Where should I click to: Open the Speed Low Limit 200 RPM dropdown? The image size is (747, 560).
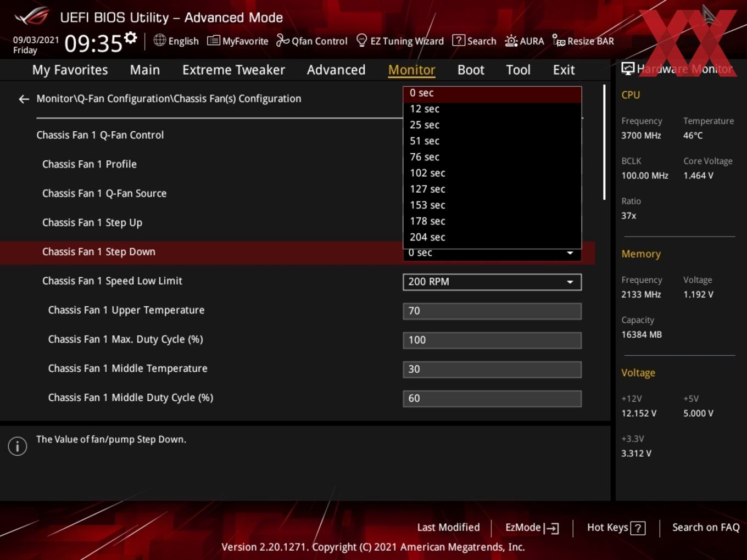492,282
